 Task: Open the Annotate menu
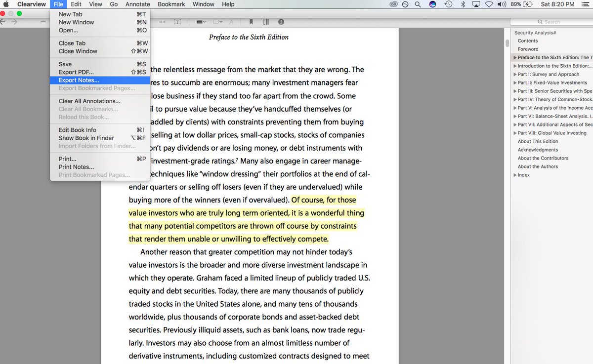point(138,4)
